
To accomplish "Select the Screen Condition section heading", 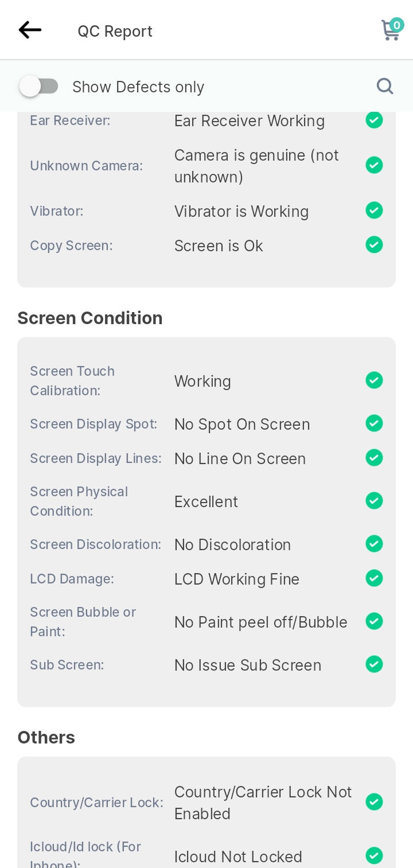I will pyautogui.click(x=90, y=318).
